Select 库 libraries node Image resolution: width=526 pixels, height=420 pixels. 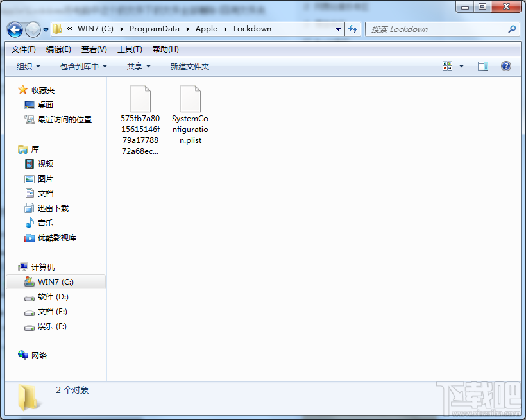tap(29, 149)
